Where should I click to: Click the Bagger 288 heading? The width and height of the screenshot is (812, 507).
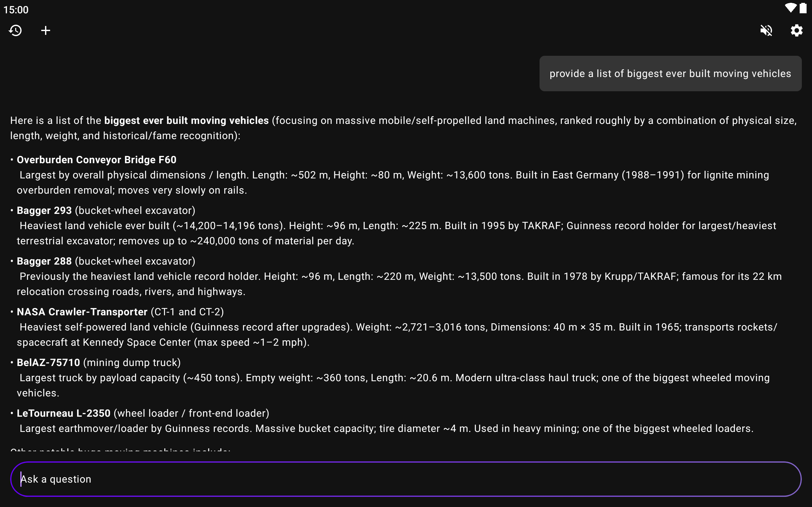click(x=44, y=261)
